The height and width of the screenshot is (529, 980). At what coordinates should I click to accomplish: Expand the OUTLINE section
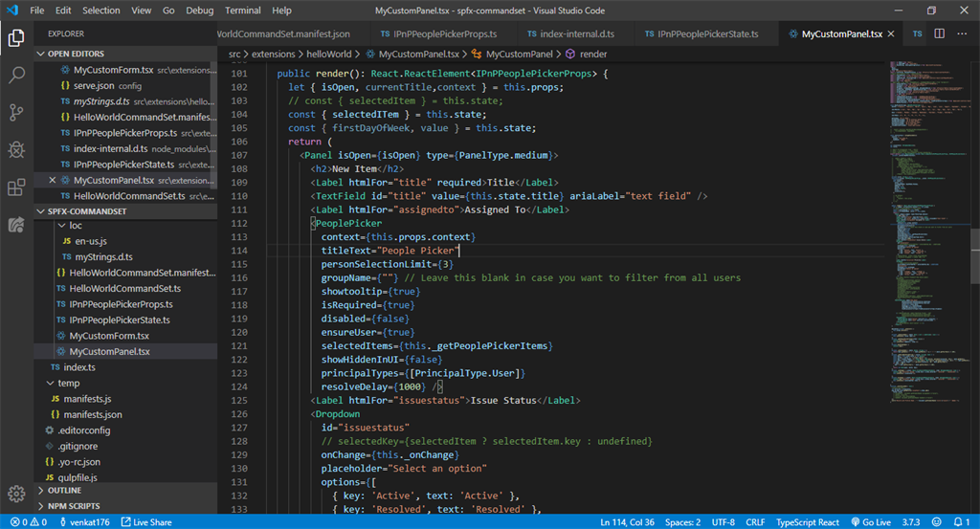coord(64,491)
